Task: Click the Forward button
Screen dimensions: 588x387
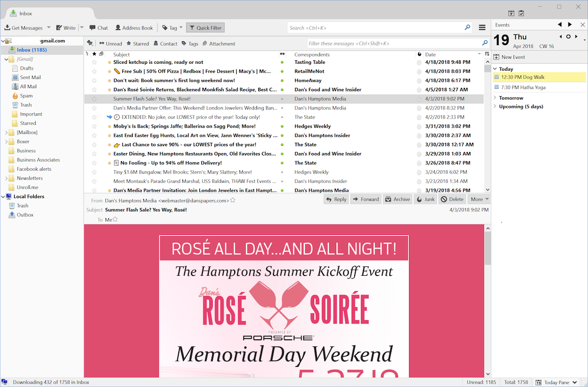Action: [366, 199]
